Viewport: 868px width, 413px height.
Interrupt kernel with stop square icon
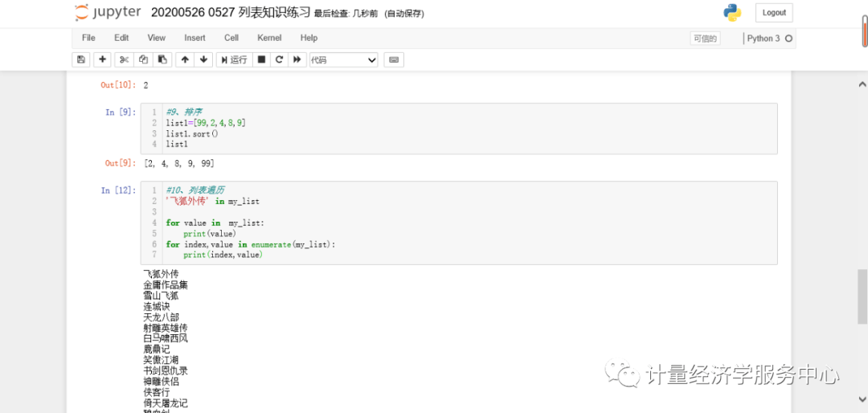point(262,59)
